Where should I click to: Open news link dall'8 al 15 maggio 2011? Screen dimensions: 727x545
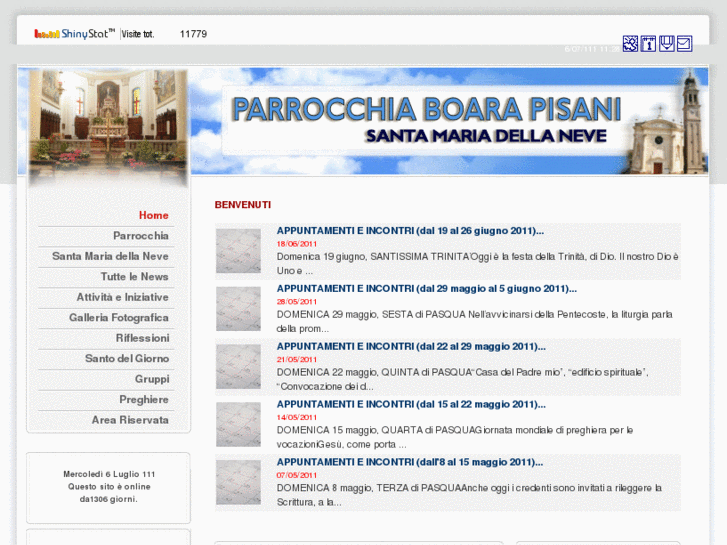(x=410, y=462)
